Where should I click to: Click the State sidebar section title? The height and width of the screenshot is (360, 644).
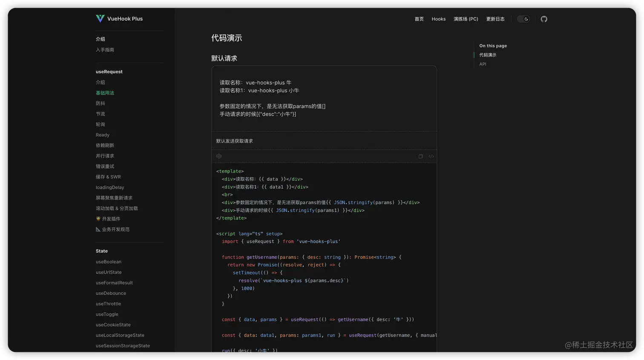[102, 251]
